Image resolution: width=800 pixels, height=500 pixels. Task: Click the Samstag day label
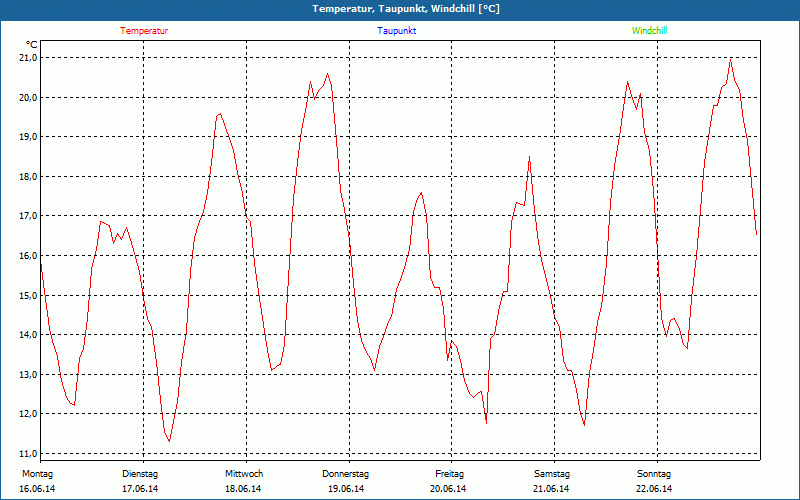(552, 474)
